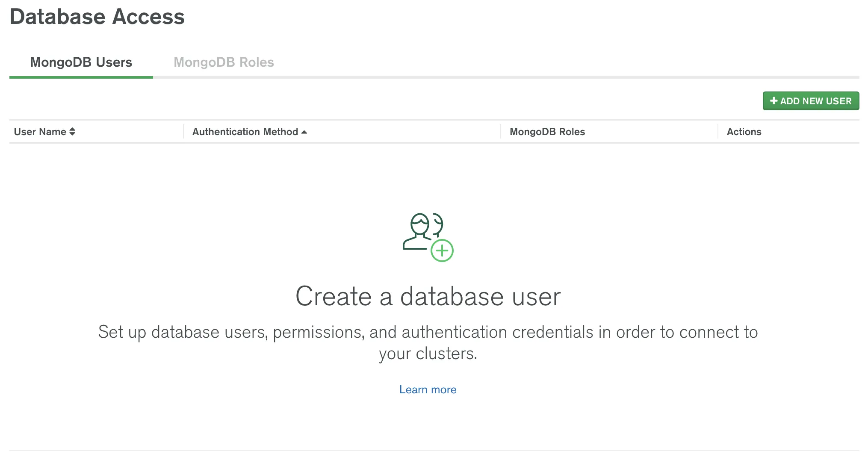Click the MongoDB Roles column header
This screenshot has width=868, height=460.
[547, 132]
